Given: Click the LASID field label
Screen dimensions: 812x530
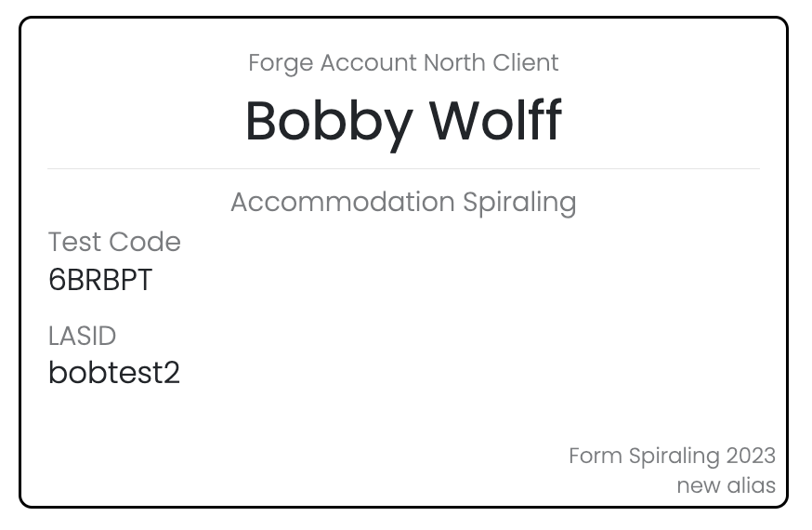Looking at the screenshot, I should pyautogui.click(x=82, y=336).
